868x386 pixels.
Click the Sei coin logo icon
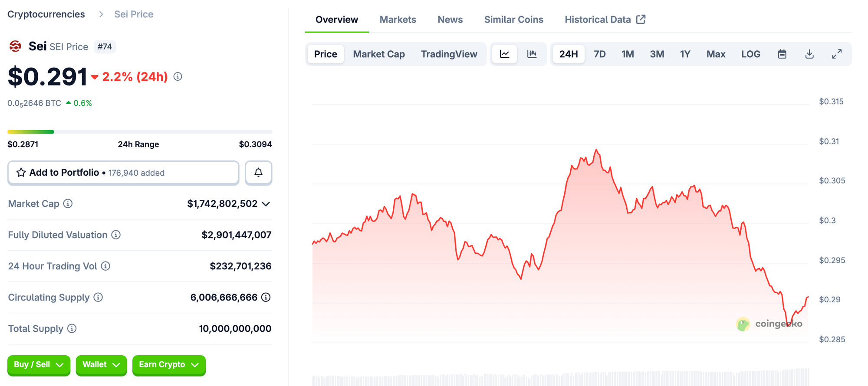[15, 46]
